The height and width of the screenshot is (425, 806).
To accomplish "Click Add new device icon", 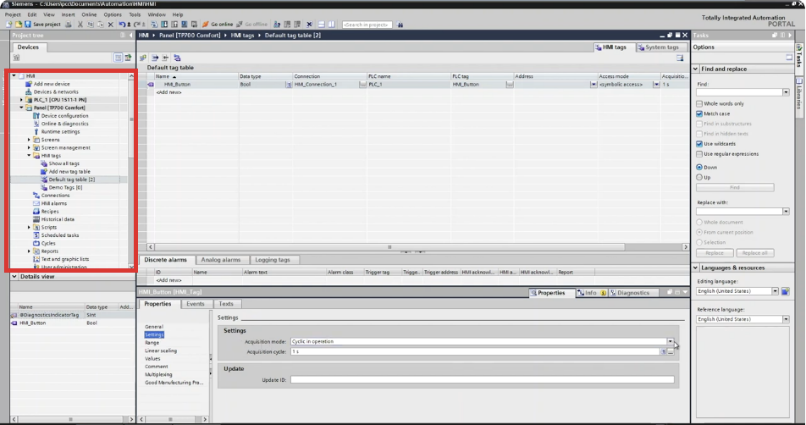I will tap(29, 84).
